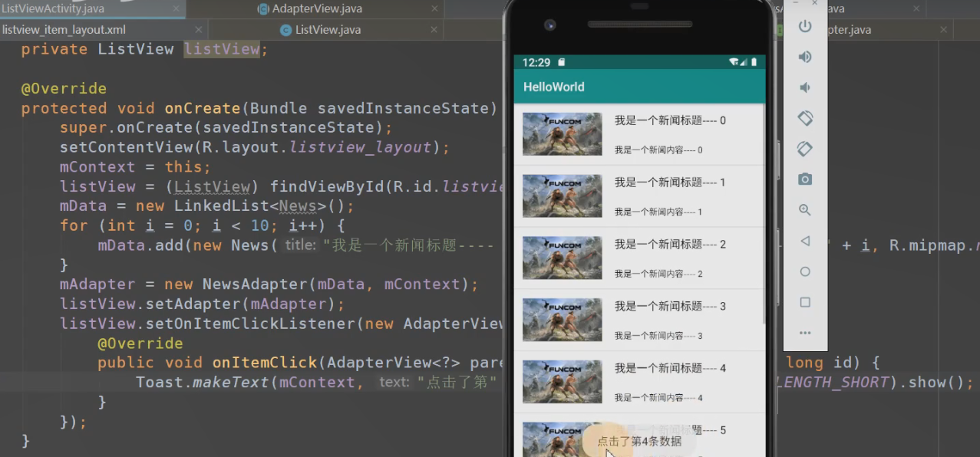Image resolution: width=980 pixels, height=457 pixels.
Task: Tap the emulator Overview square button
Action: pos(805,302)
